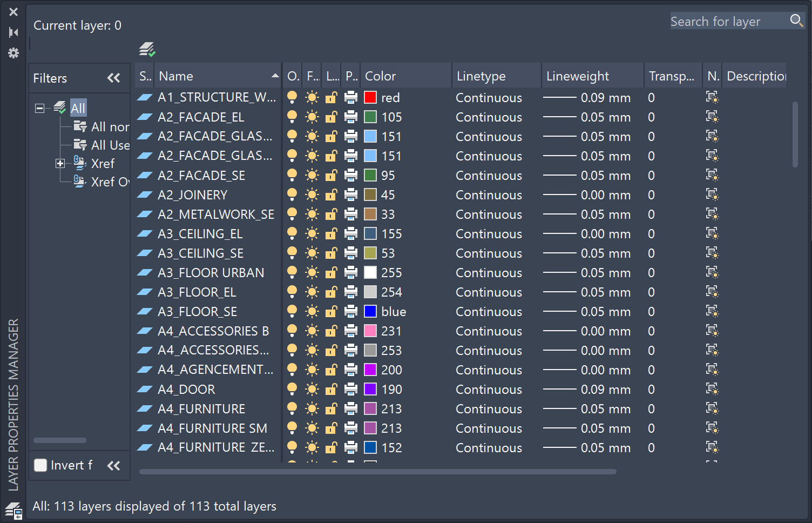812x523 pixels.
Task: Click the auto-hide palette icon
Action: pyautogui.click(x=13, y=32)
